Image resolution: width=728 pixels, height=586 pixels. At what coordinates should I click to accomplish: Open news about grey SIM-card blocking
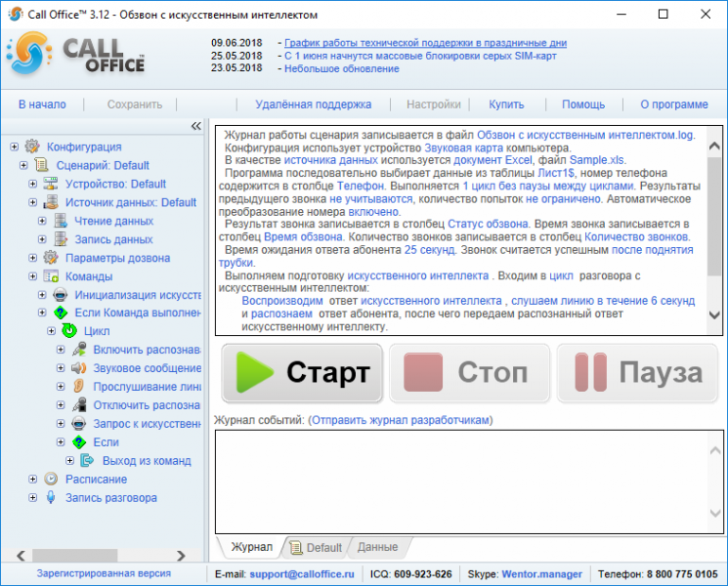(420, 56)
